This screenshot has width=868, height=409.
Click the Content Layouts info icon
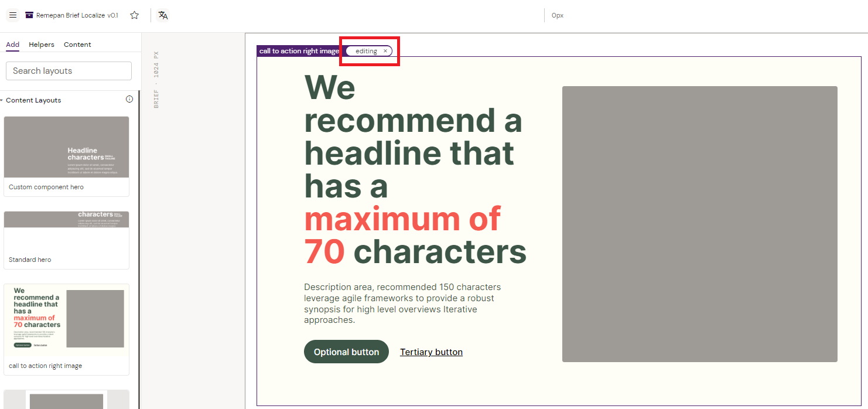coord(129,100)
